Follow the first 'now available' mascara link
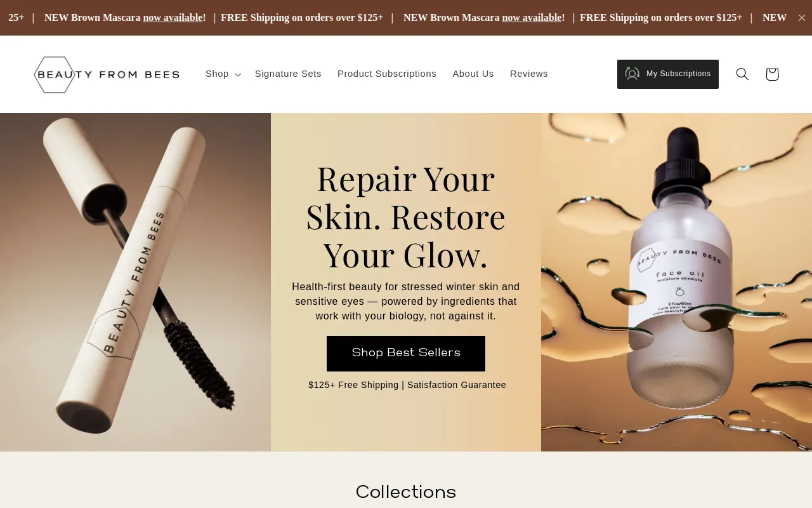 (x=173, y=18)
